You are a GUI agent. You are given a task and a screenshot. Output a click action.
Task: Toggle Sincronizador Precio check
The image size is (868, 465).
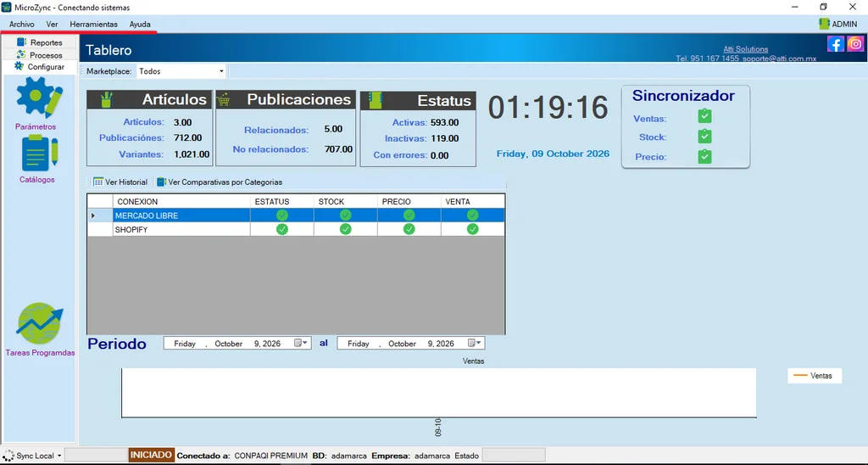click(x=704, y=156)
